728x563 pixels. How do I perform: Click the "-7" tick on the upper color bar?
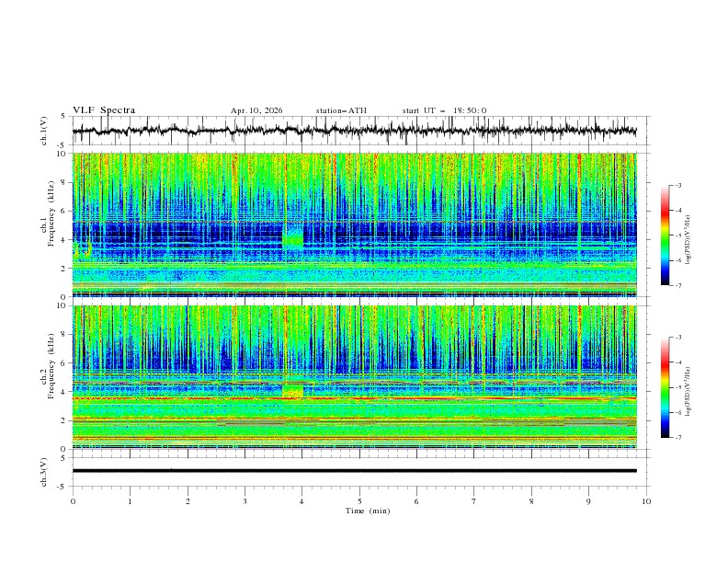point(677,285)
